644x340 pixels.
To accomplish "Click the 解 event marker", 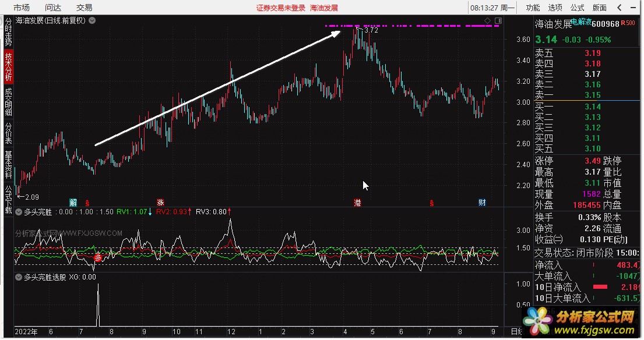I will coord(73,202).
